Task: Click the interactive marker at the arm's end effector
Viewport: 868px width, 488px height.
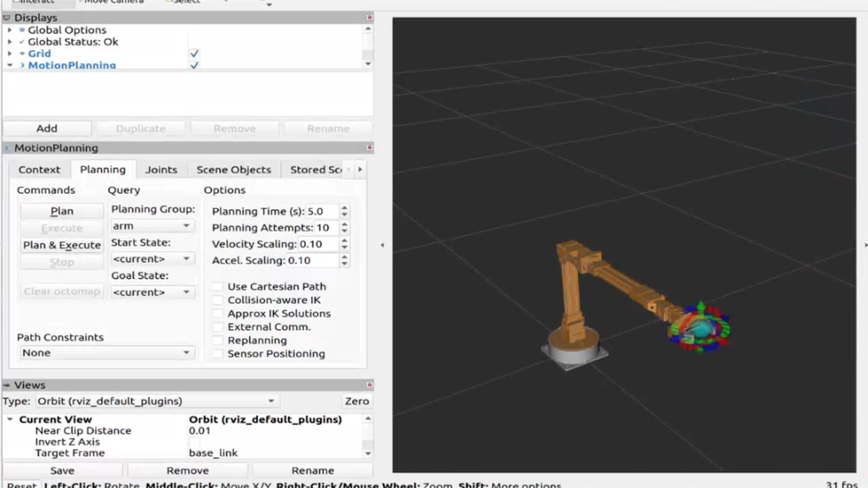Action: pyautogui.click(x=699, y=328)
